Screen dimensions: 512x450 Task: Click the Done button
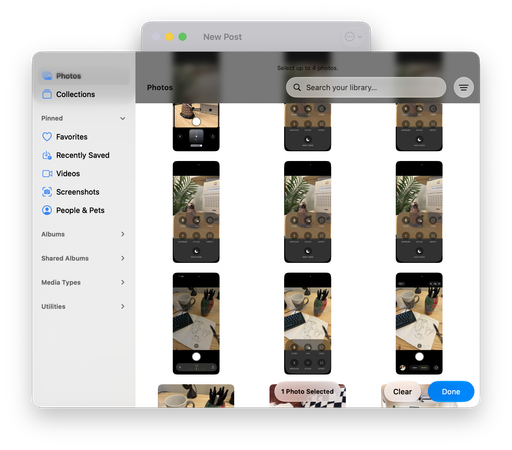click(x=451, y=392)
